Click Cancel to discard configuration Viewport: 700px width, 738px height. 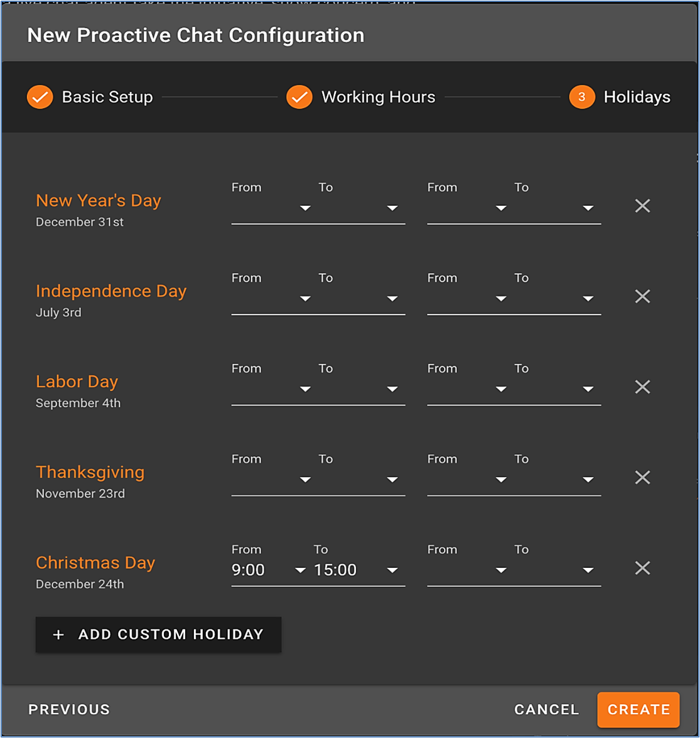pos(546,710)
